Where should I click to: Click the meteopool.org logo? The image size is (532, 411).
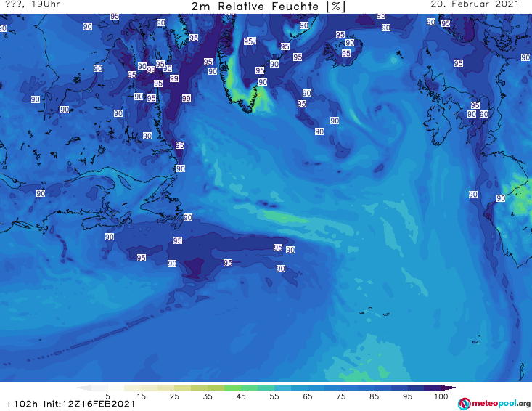[x=494, y=404]
